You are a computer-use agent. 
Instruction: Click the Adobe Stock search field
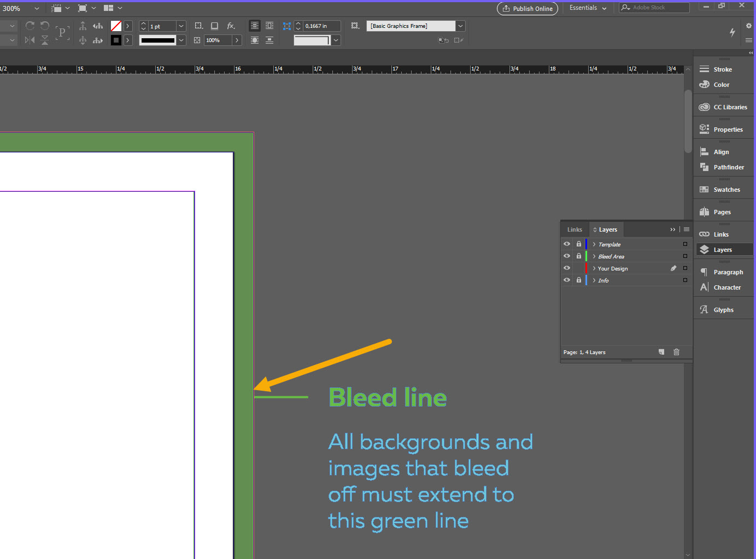(x=654, y=8)
